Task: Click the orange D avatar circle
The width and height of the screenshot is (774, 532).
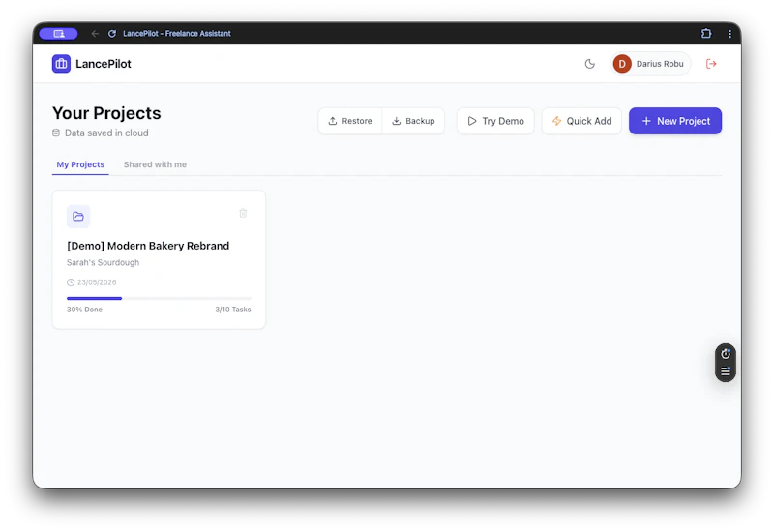Action: [x=622, y=64]
